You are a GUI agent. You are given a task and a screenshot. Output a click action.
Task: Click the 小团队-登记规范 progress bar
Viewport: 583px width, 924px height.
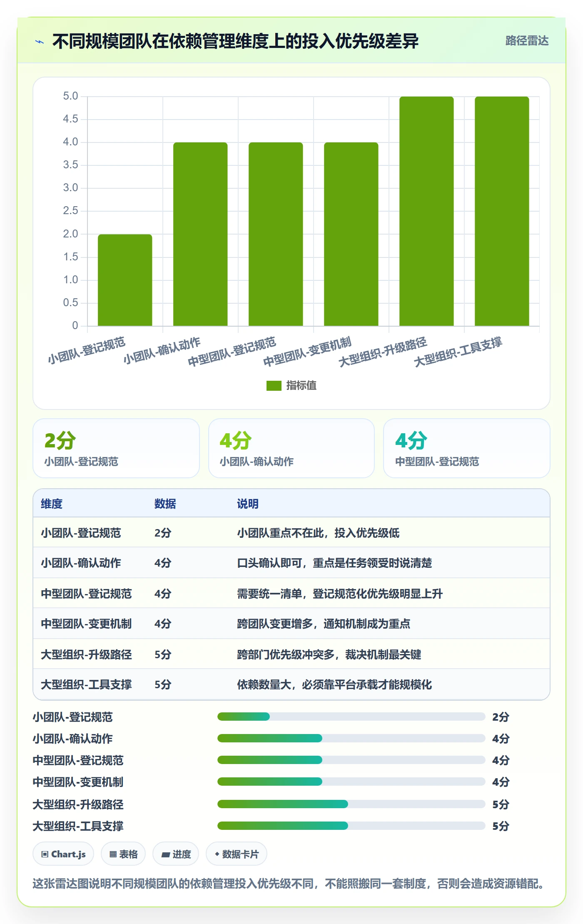pyautogui.click(x=351, y=717)
